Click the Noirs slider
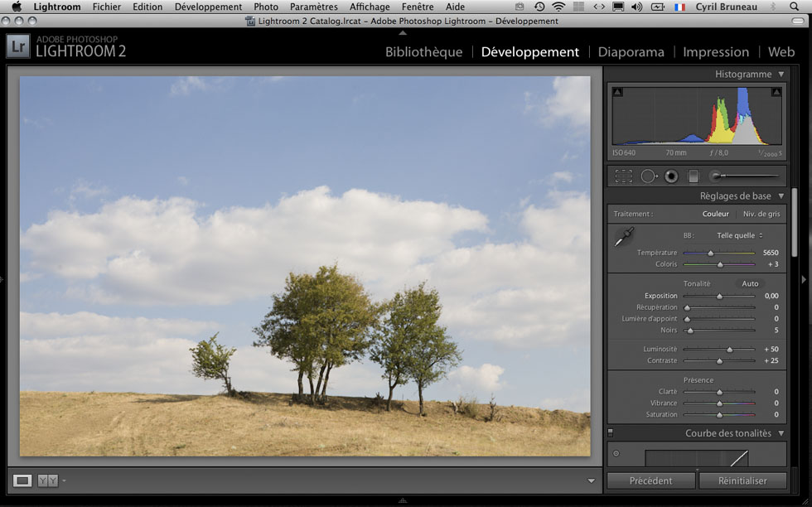Viewport: 812px width, 507px height. tap(719, 330)
